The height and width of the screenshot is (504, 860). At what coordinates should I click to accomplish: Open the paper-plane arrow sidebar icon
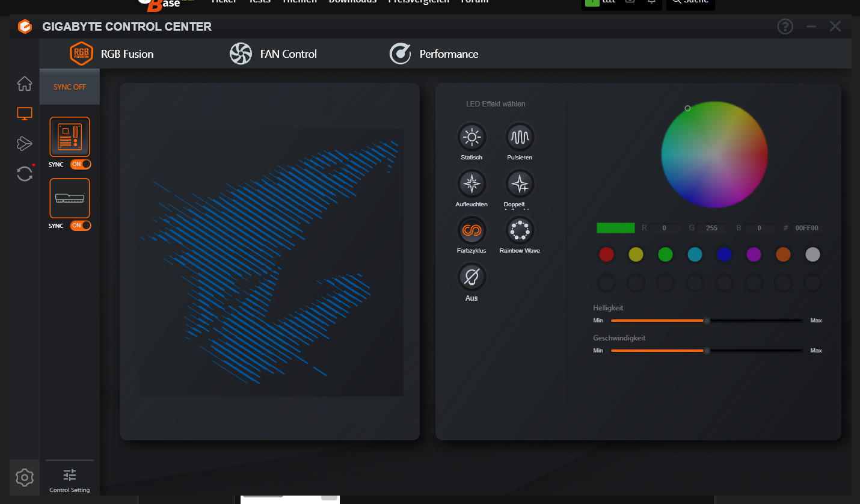tap(24, 143)
